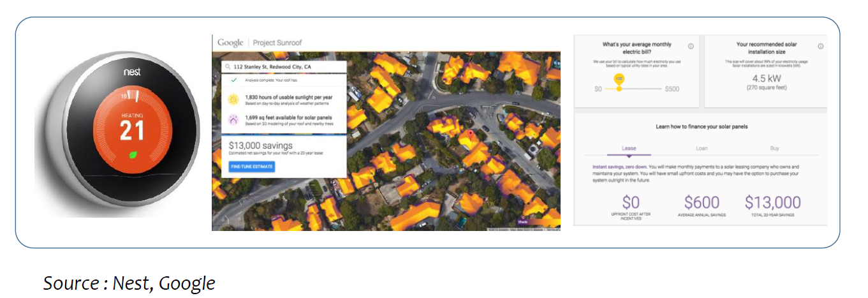Open the info icon beside recommended installation size
The height and width of the screenshot is (298, 868).
coord(820,47)
